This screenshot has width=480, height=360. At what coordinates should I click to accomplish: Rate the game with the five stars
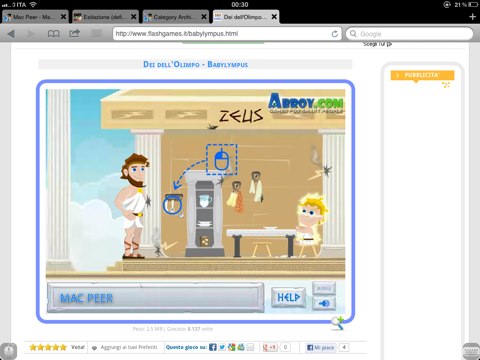tap(48, 347)
